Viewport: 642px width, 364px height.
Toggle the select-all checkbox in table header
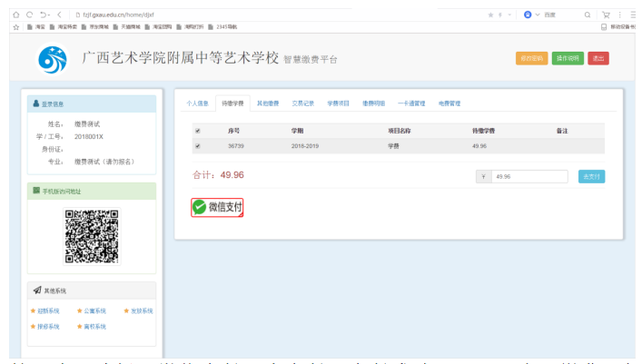[198, 131]
